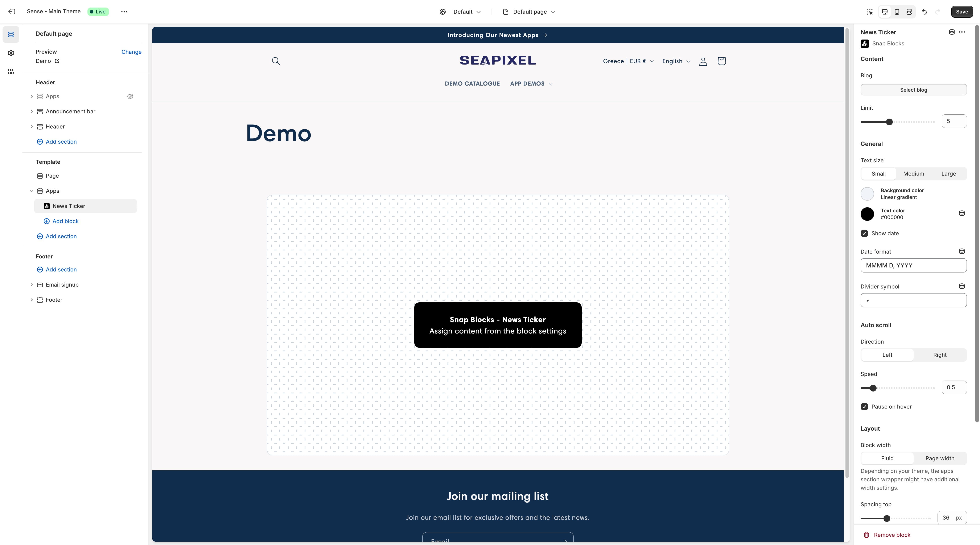Image resolution: width=980 pixels, height=545 pixels.
Task: Open Background color gradient swatch
Action: [x=867, y=194]
